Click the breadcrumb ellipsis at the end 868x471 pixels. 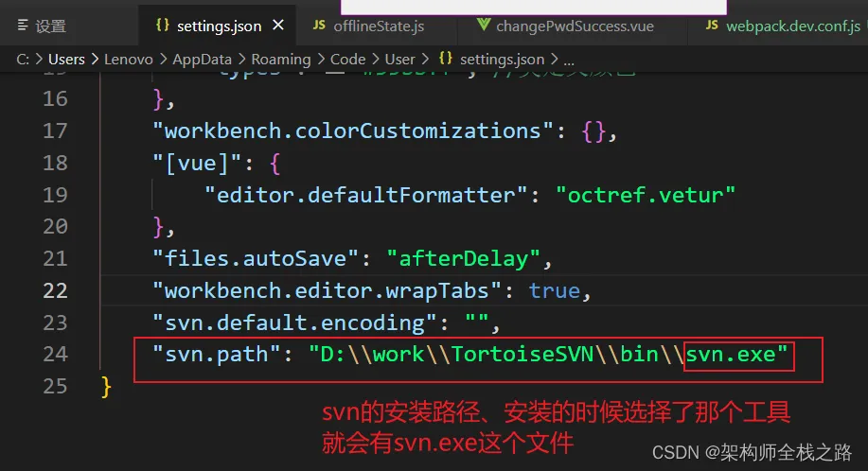(569, 61)
